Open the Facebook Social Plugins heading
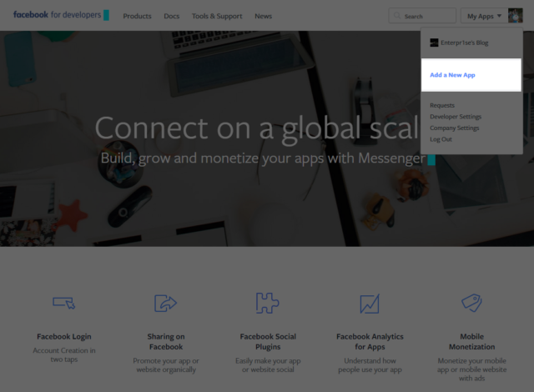Screen dimensions: 534x392 [268, 342]
